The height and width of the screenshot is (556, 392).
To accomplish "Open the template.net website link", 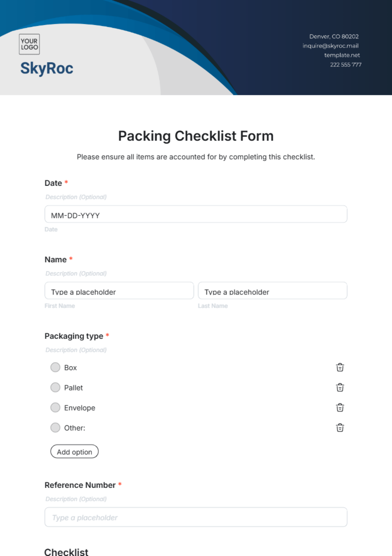I will pos(342,55).
